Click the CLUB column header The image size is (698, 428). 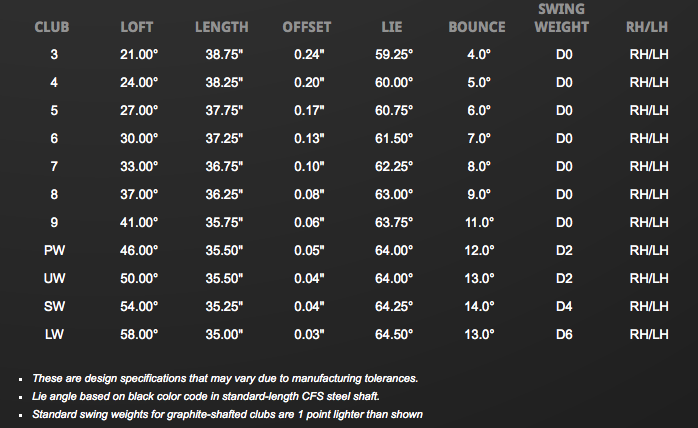pyautogui.click(x=54, y=27)
